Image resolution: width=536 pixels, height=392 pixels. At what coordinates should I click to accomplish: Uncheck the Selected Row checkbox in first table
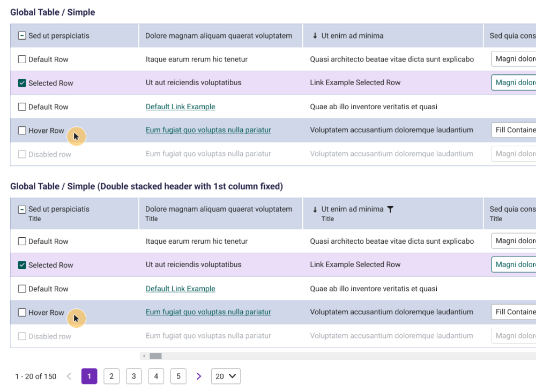coord(22,83)
